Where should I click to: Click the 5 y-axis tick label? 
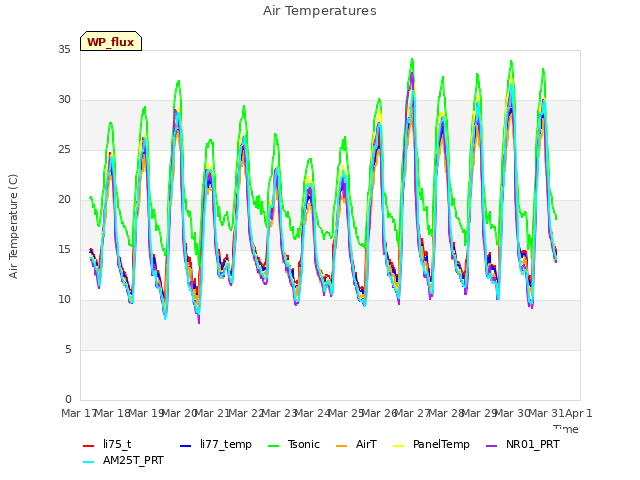[x=68, y=350]
